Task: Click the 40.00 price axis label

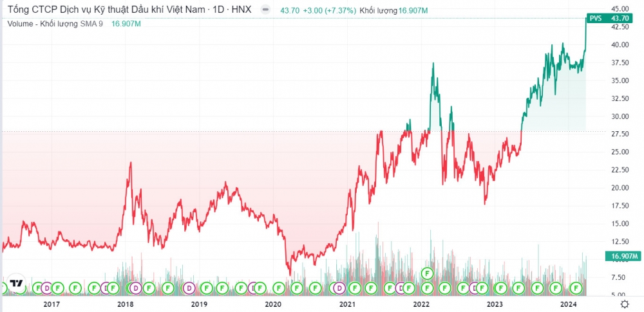Action: tap(620, 44)
